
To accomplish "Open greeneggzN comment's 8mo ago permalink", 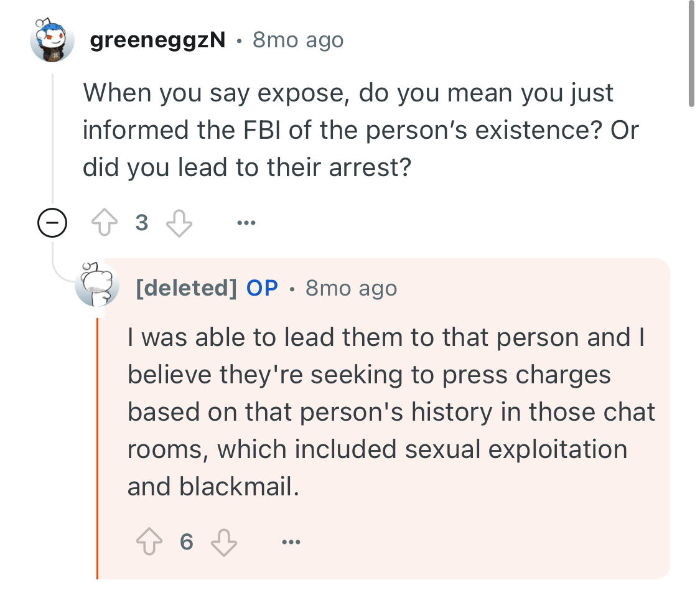I will 298,40.
